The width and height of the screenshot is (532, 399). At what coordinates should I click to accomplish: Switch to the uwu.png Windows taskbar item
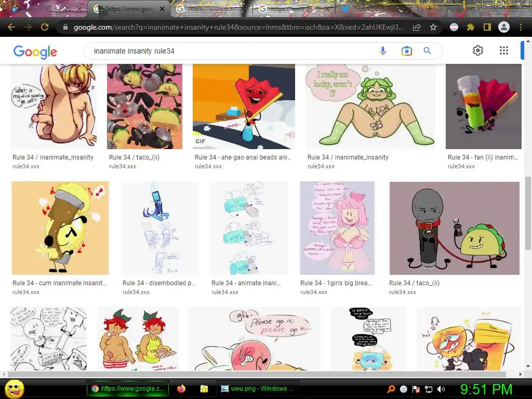(258, 389)
